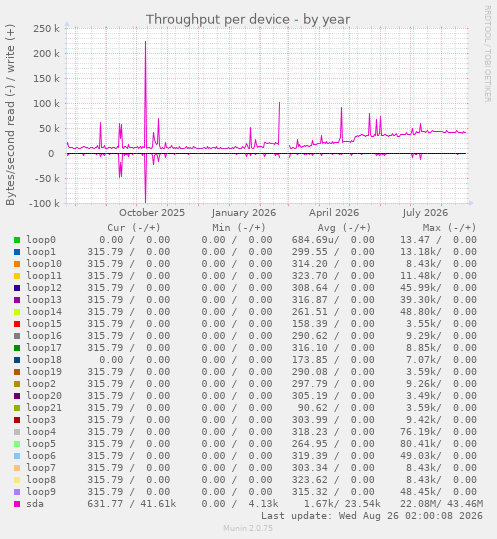Select the loop1 legend label
497x539 pixels.
click(x=41, y=252)
